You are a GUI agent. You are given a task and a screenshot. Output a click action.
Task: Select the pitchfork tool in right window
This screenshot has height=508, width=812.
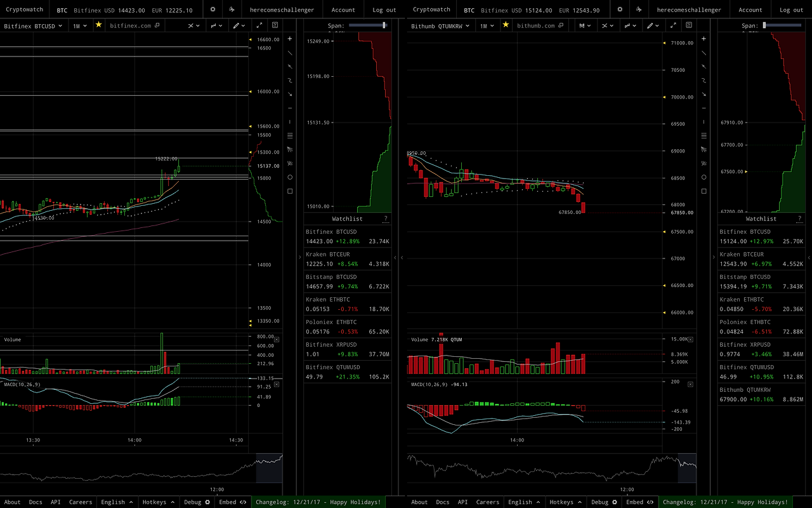704,163
